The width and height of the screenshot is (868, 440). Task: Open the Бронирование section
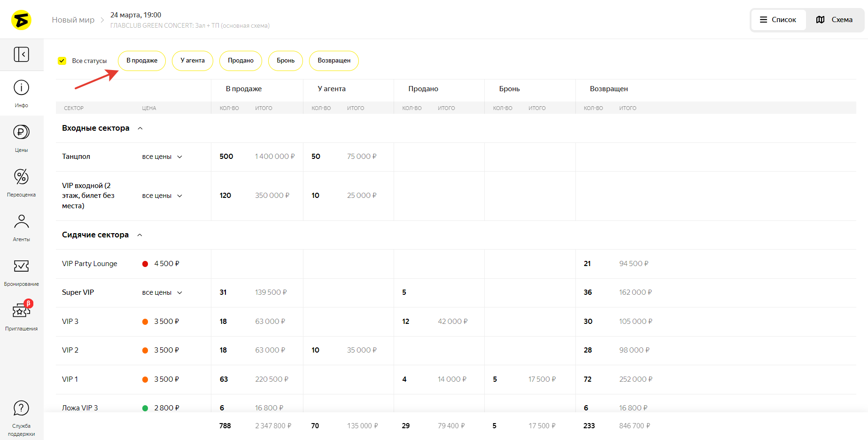(21, 272)
